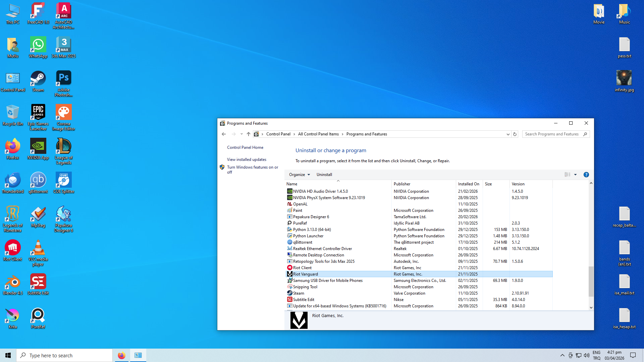644x362 pixels.
Task: Show hidden system tray icons
Action: [x=562, y=355]
